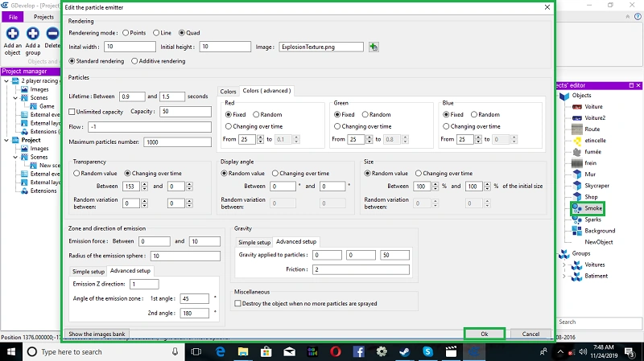Click the Friction input field

coord(361,269)
